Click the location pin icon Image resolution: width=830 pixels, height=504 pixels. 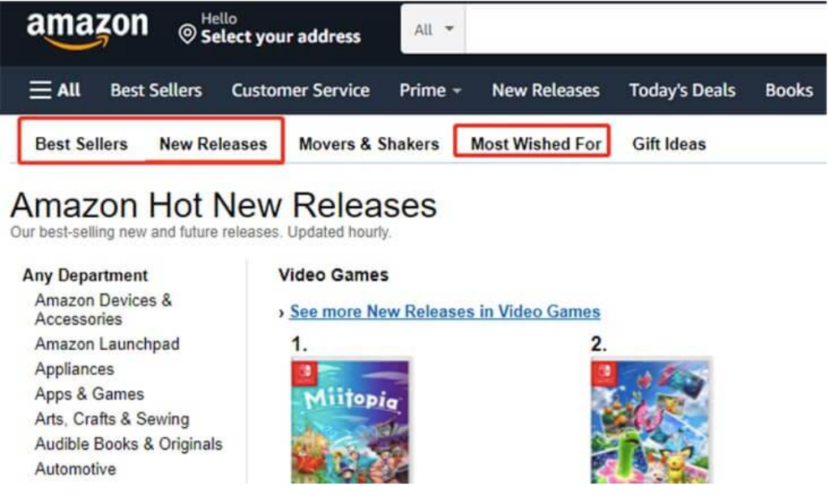(187, 34)
